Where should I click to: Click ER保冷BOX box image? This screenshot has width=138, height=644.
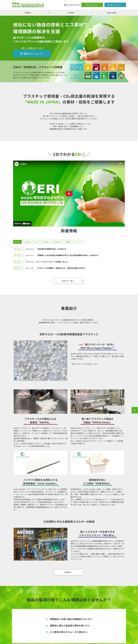(x=97, y=462)
